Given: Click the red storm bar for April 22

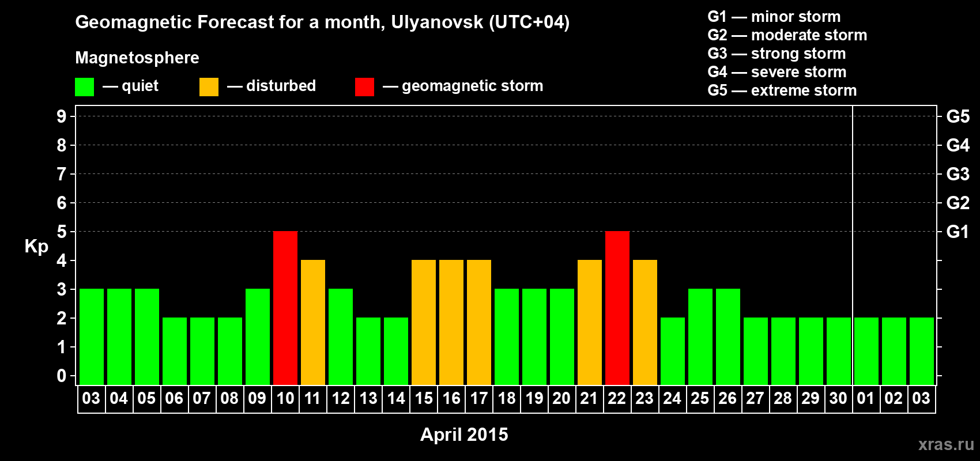Looking at the screenshot, I should click(x=617, y=308).
